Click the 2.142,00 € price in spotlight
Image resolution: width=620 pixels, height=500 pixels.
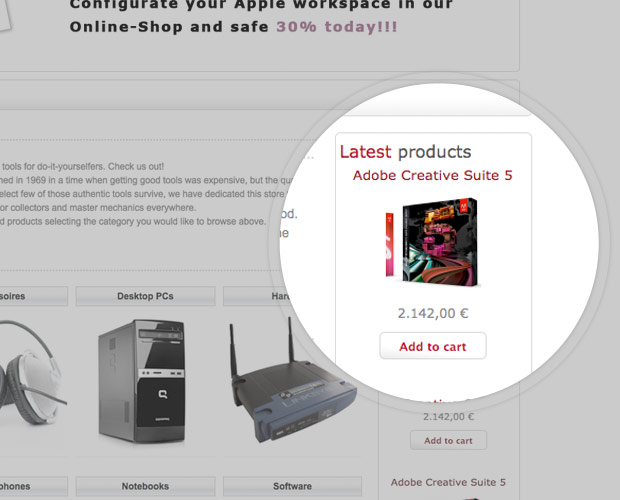[x=433, y=313]
